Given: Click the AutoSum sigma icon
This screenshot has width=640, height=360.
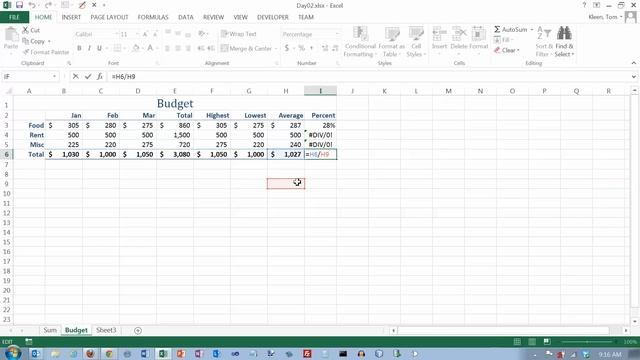Looking at the screenshot, I should tap(497, 29).
